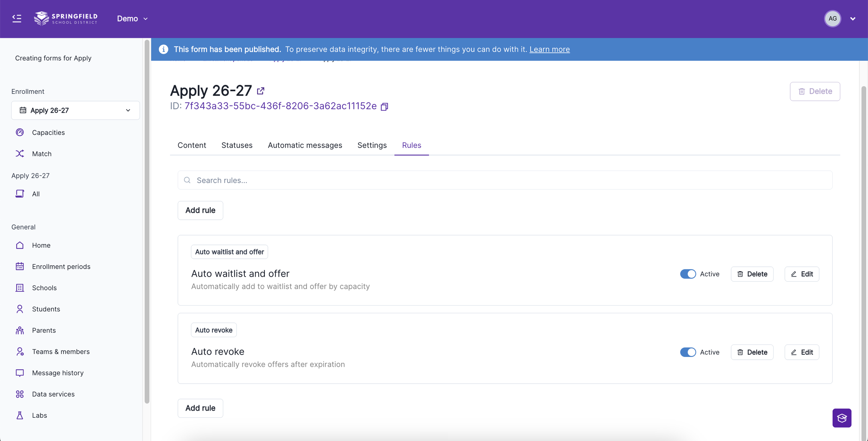868x441 pixels.
Task: Click 'Creating forms for Apply' text
Action: 53,58
